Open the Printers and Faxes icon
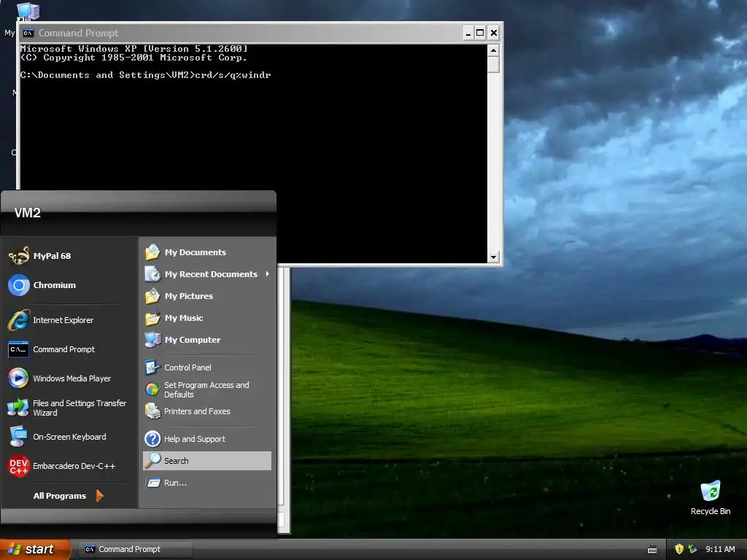Viewport: 747px width, 560px height. pos(152,411)
